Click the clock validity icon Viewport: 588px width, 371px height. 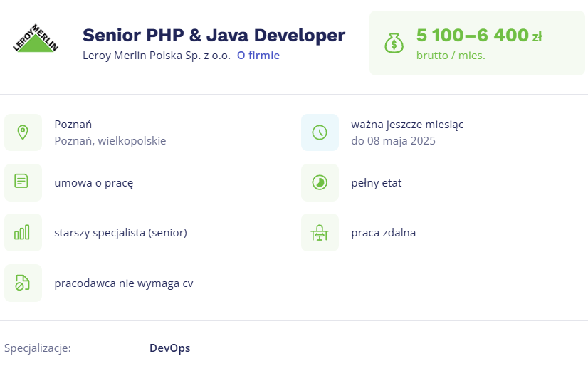pyautogui.click(x=320, y=132)
